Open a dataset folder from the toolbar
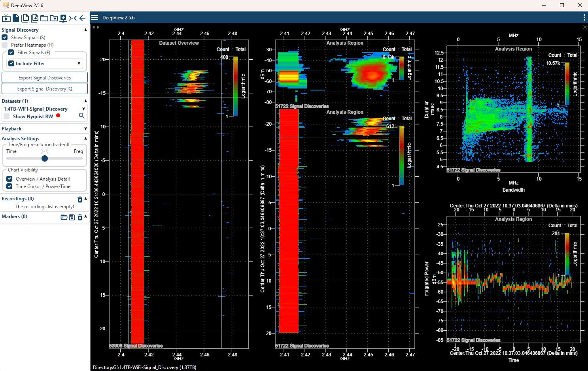The image size is (588, 371). point(44,18)
